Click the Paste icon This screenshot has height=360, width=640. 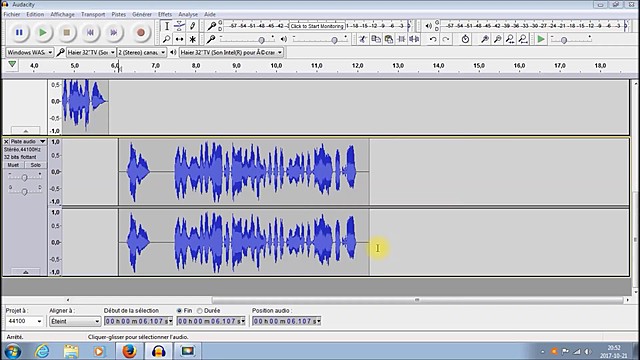pyautogui.click(x=389, y=39)
